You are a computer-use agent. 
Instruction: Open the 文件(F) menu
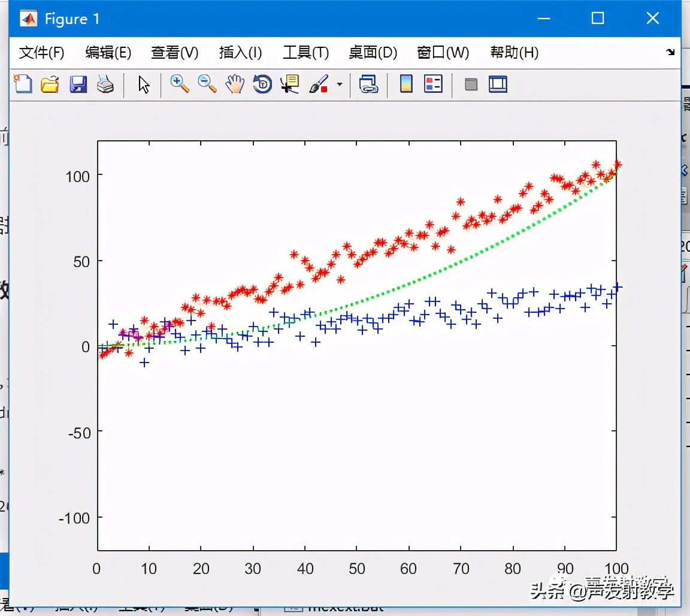point(41,53)
